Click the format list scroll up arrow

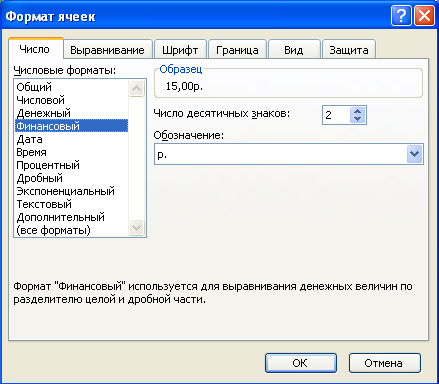click(x=136, y=88)
